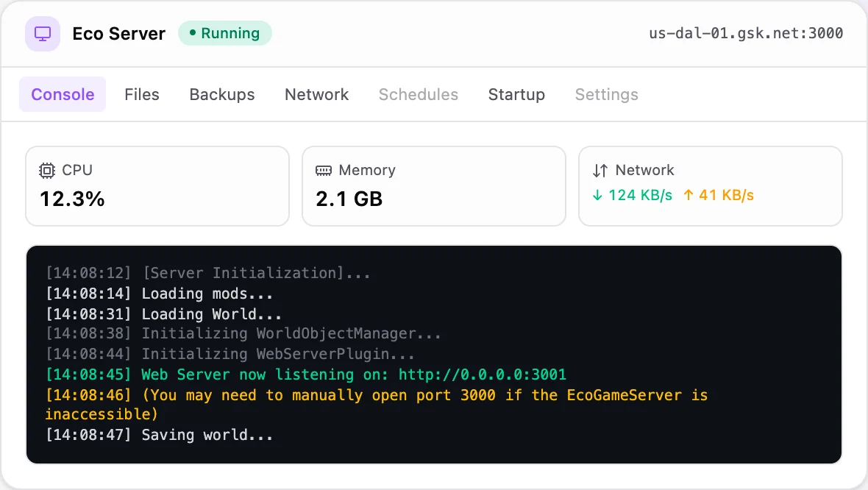Image resolution: width=868 pixels, height=490 pixels.
Task: Select the Schedules tab
Action: (419, 94)
